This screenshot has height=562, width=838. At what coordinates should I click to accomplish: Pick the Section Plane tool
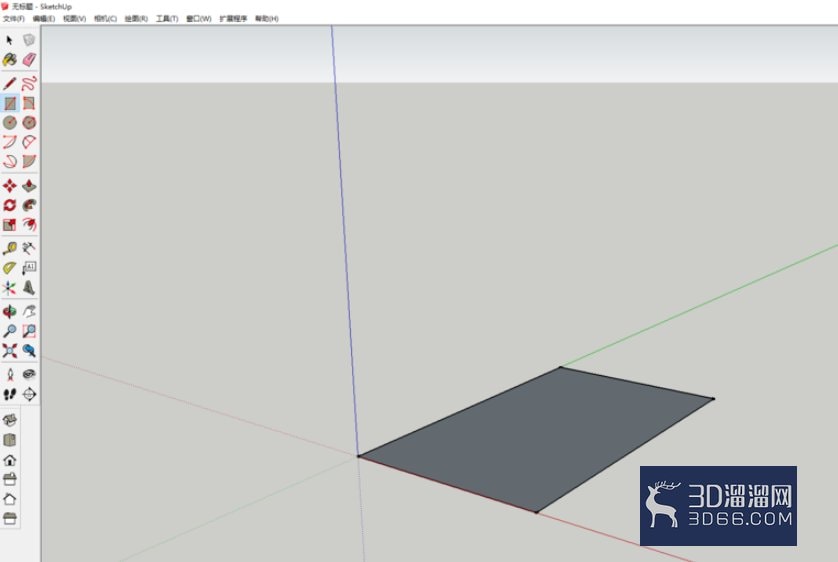pos(29,394)
